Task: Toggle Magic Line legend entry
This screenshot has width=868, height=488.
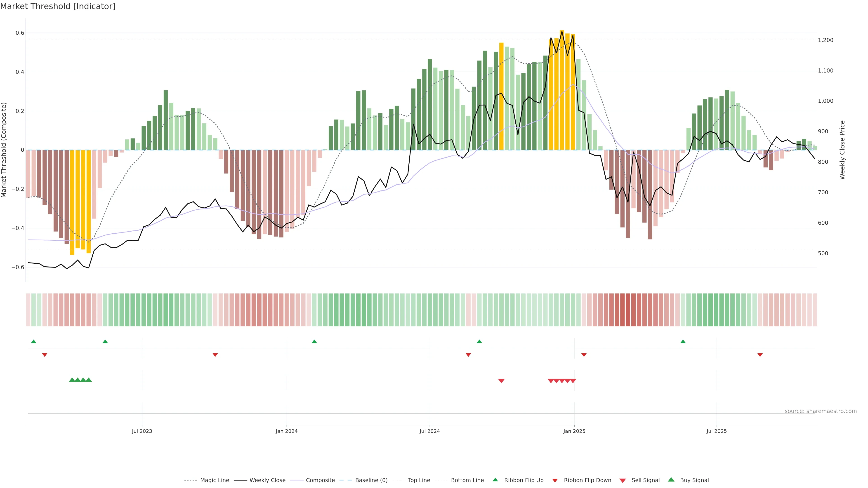Action: [x=214, y=480]
